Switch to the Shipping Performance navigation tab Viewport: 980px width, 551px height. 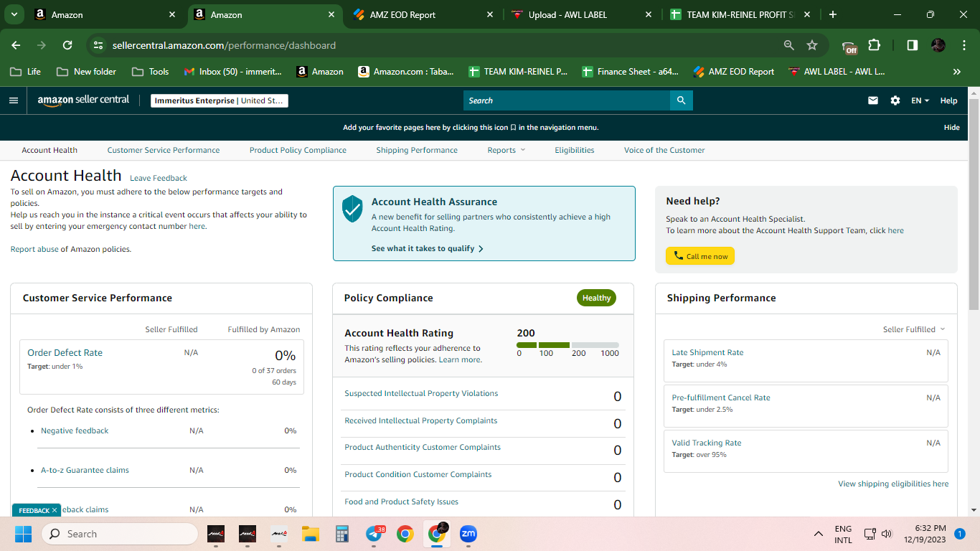(x=417, y=150)
